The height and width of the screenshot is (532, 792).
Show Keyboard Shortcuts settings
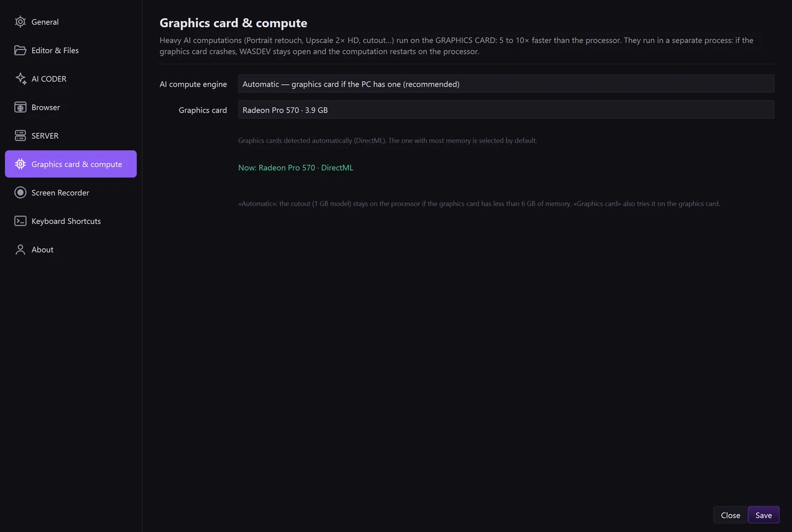pos(71,221)
